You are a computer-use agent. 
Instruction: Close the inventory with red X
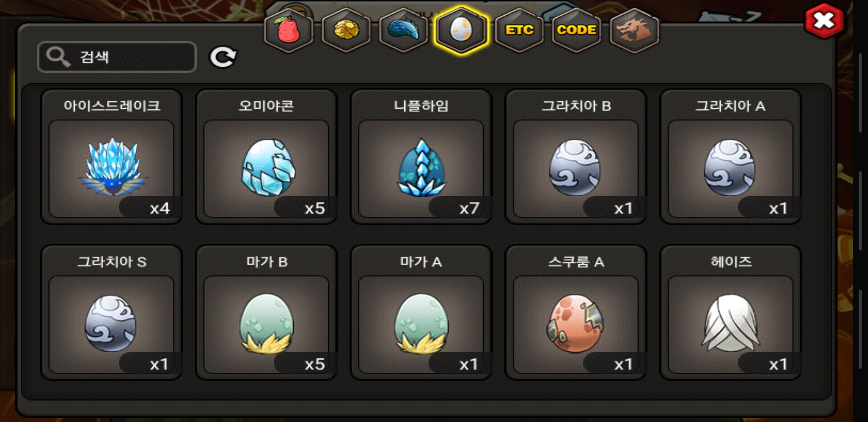(x=824, y=21)
